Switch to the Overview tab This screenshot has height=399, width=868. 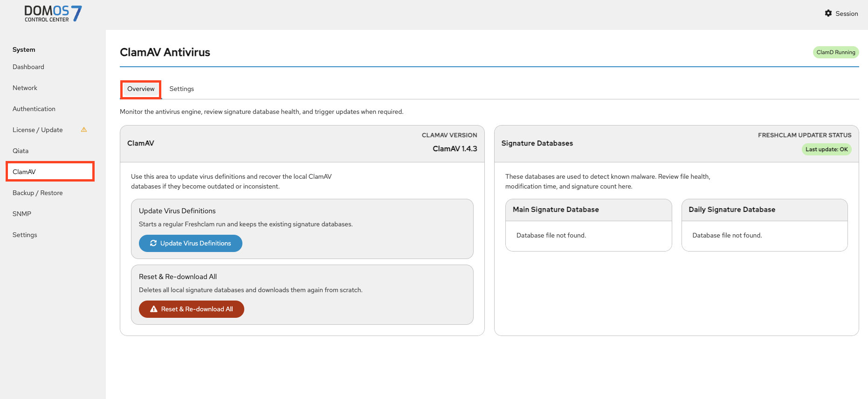coord(141,89)
